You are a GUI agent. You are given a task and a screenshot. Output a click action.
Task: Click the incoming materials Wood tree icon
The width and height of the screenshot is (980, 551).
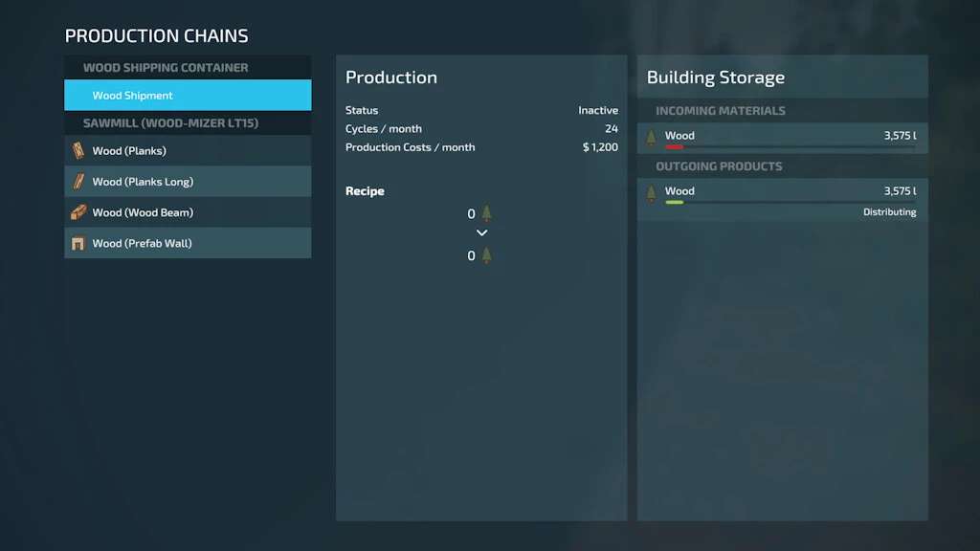click(652, 137)
